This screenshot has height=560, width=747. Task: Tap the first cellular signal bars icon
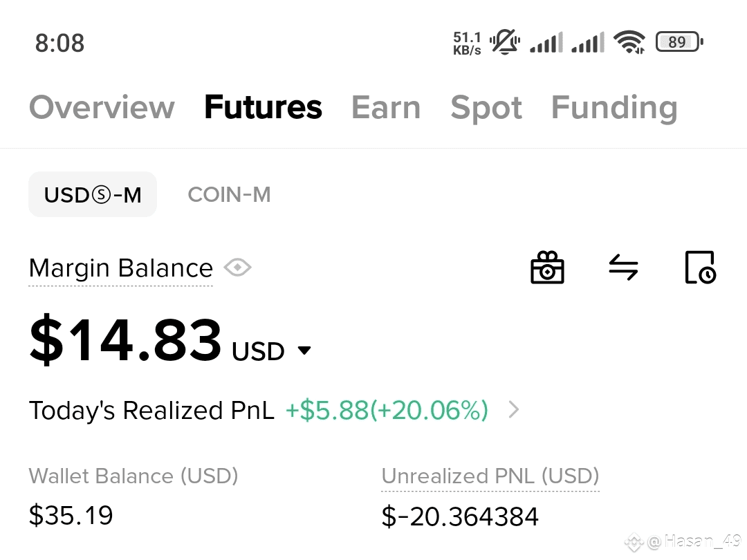(546, 42)
